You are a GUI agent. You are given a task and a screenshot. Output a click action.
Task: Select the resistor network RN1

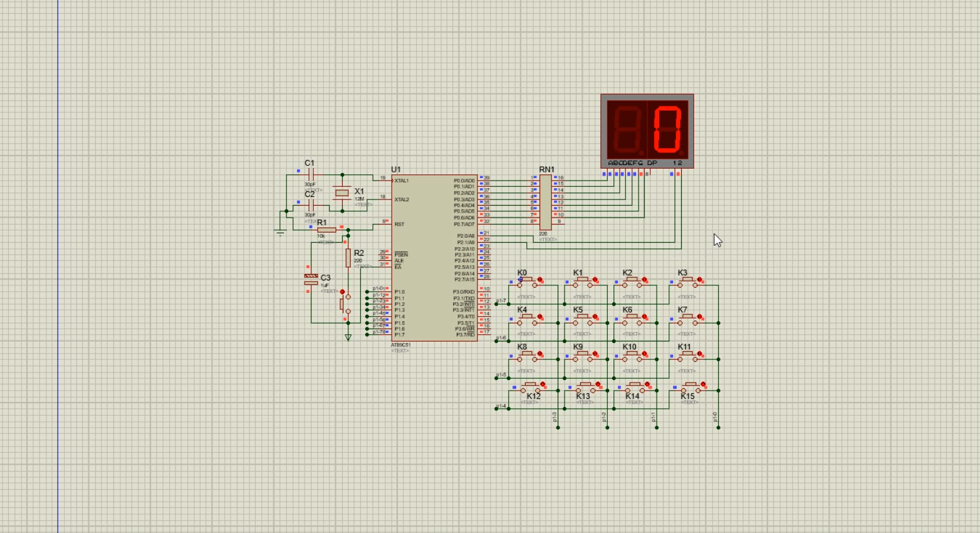(545, 202)
